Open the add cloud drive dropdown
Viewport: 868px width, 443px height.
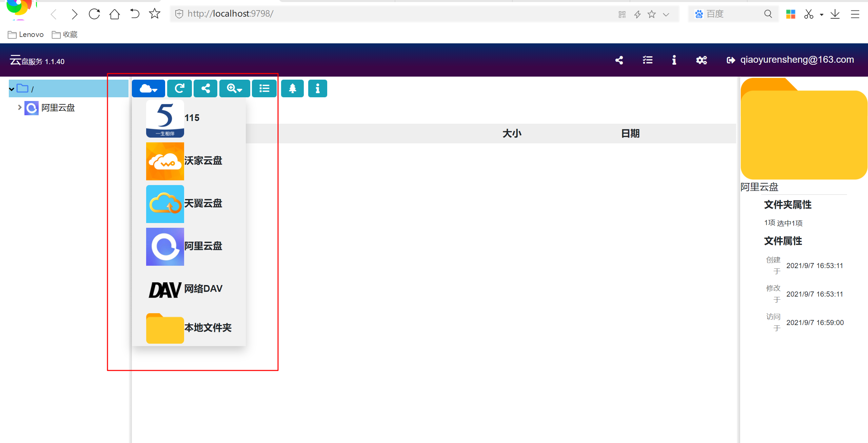pos(148,89)
